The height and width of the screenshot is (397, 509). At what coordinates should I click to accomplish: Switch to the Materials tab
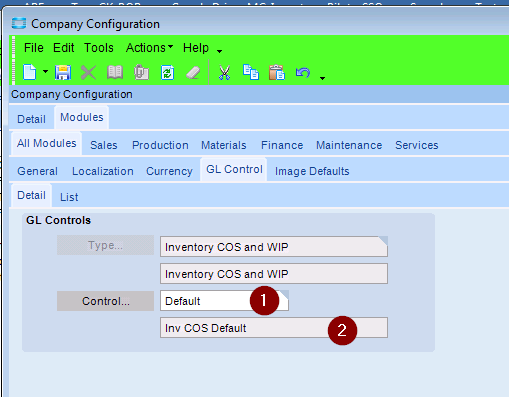point(224,145)
